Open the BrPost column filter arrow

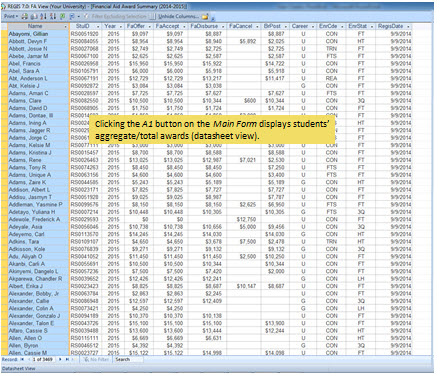click(286, 26)
